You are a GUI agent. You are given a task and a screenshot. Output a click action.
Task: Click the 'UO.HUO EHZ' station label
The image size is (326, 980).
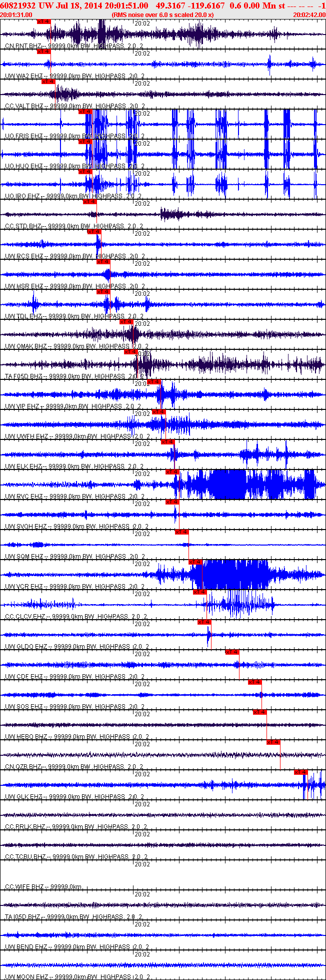pyautogui.click(x=24, y=166)
